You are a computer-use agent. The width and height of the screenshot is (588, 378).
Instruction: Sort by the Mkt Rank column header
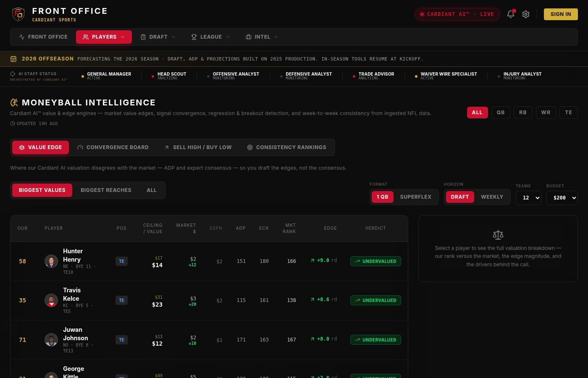pyautogui.click(x=289, y=228)
